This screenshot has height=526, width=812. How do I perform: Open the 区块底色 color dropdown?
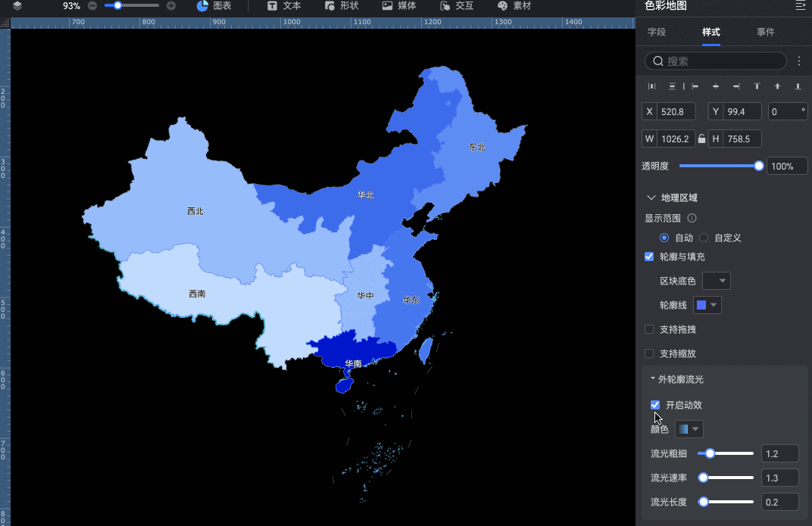coord(717,281)
